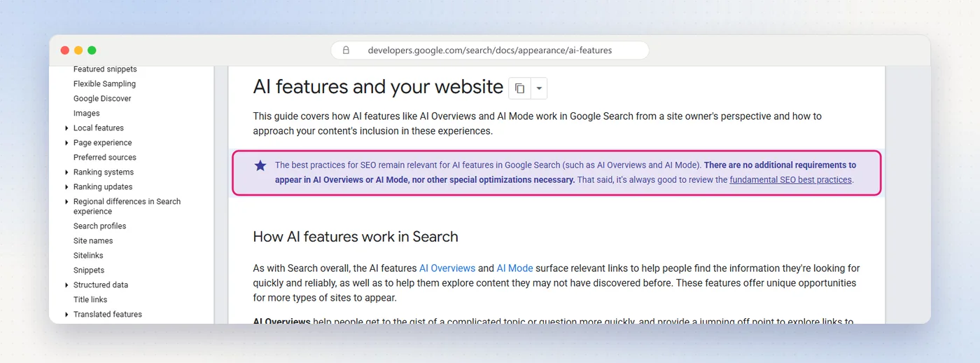Copy page using the copy icon beside title
Screen dimensions: 980x363
click(x=519, y=88)
